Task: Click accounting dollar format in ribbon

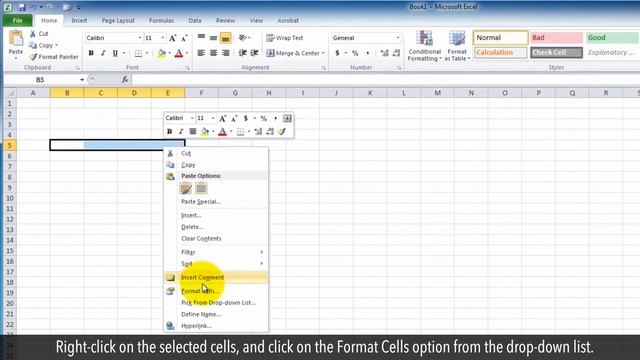Action: [x=337, y=53]
